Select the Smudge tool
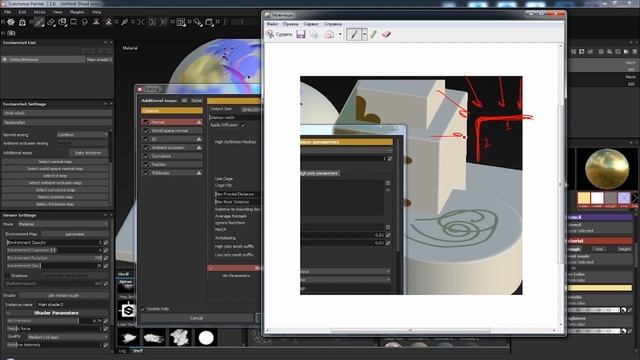 [x=85, y=22]
